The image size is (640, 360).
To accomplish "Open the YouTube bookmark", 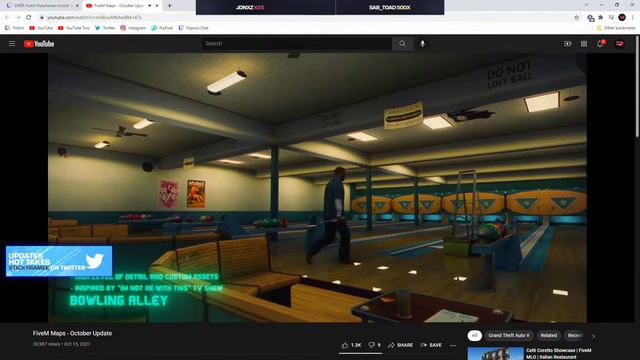I will point(41,28).
